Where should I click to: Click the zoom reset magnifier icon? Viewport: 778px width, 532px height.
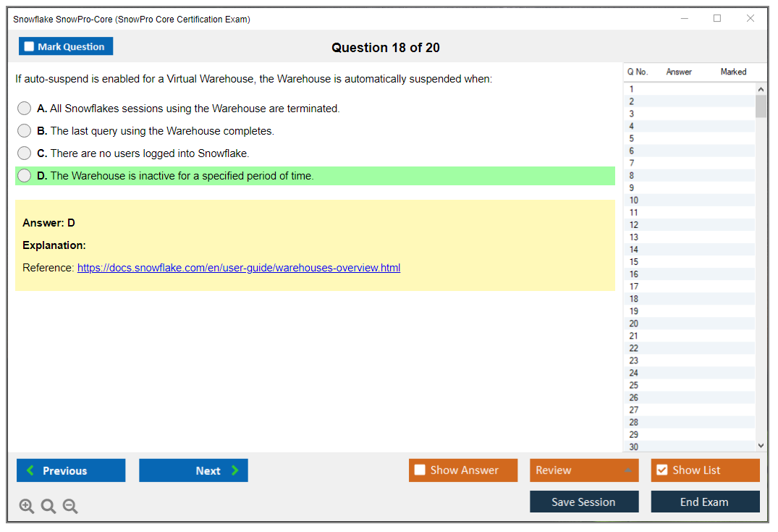tap(48, 507)
